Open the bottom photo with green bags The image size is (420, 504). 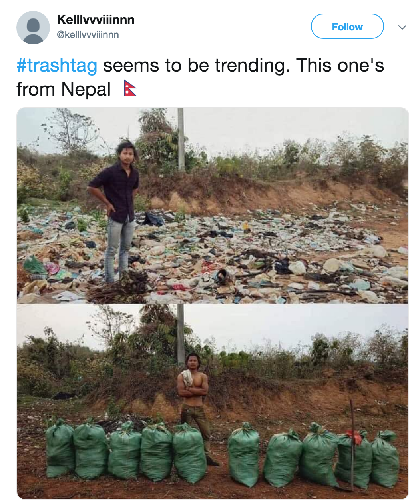(280, 384)
